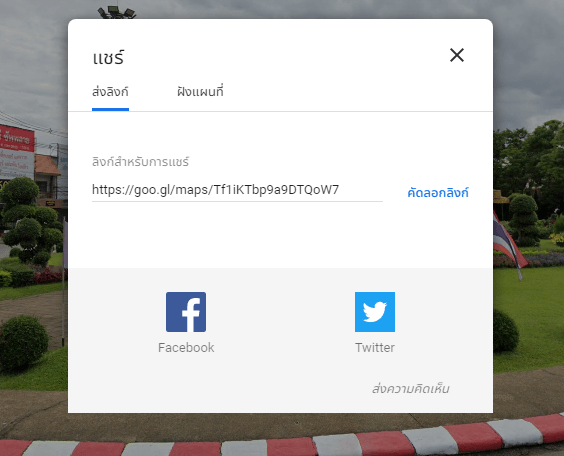Open the ส่งความคิดเห็น feedback link
Viewport: 564px width, 456px height.
point(411,389)
